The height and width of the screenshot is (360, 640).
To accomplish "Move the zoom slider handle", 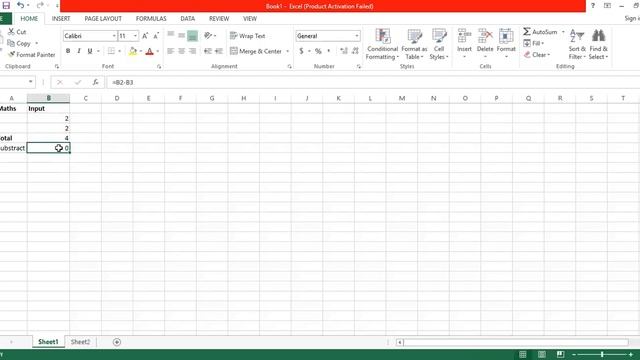I will click(x=602, y=355).
